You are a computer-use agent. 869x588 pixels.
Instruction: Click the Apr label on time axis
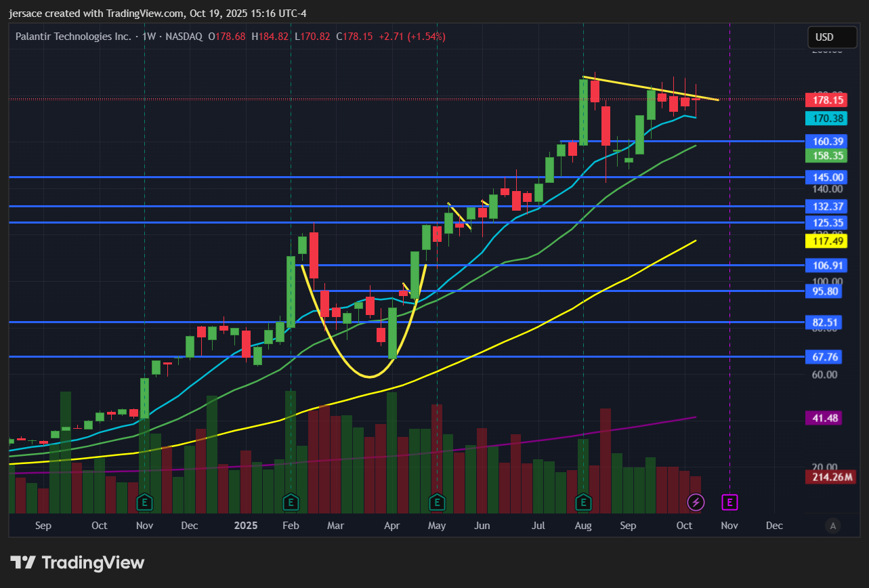click(x=391, y=526)
